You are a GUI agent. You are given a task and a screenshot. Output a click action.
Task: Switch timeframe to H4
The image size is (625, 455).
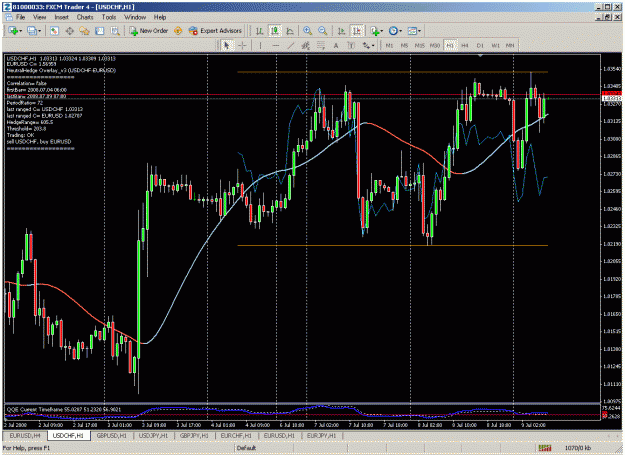(465, 45)
